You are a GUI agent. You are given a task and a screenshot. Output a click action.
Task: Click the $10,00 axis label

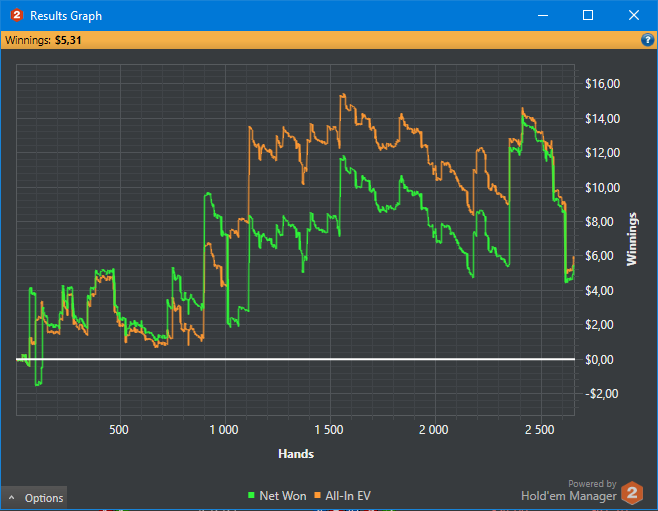coord(602,188)
